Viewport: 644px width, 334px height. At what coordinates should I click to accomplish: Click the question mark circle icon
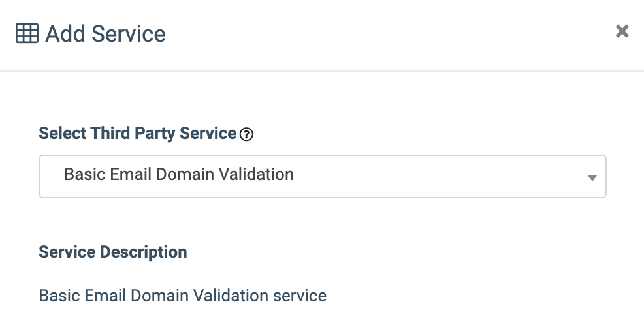pos(246,134)
